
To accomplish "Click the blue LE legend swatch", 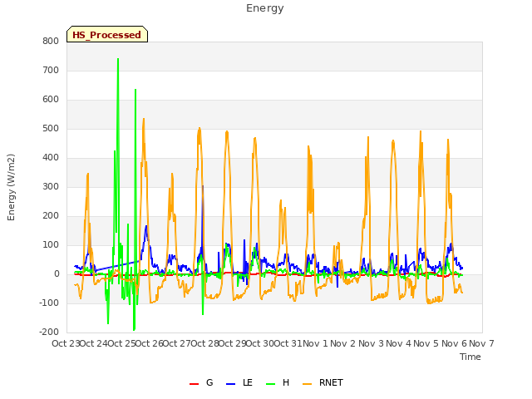I will click(x=230, y=384).
